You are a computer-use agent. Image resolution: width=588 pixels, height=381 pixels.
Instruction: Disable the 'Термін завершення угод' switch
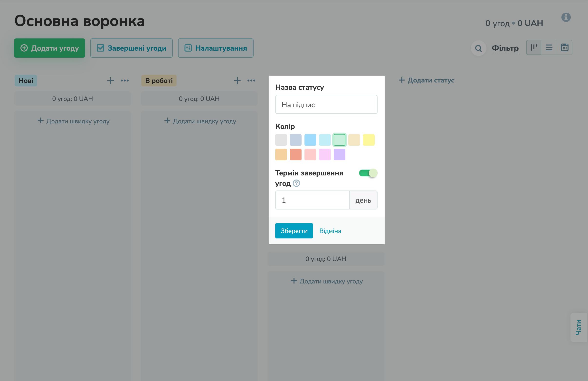(368, 173)
